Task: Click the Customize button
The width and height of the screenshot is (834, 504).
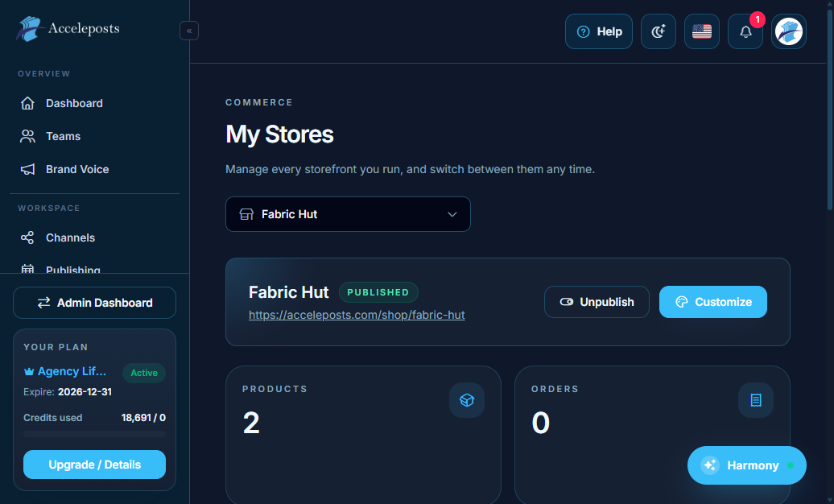Action: coord(713,302)
